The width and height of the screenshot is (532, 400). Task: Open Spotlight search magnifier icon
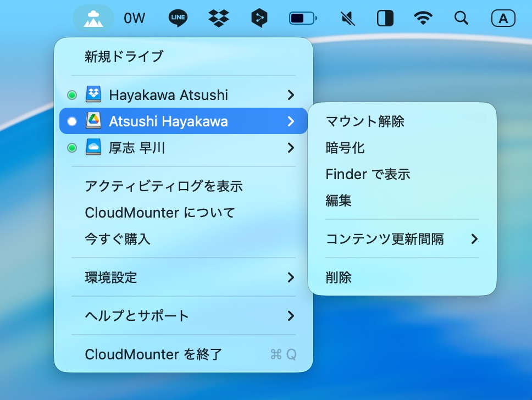click(x=461, y=19)
